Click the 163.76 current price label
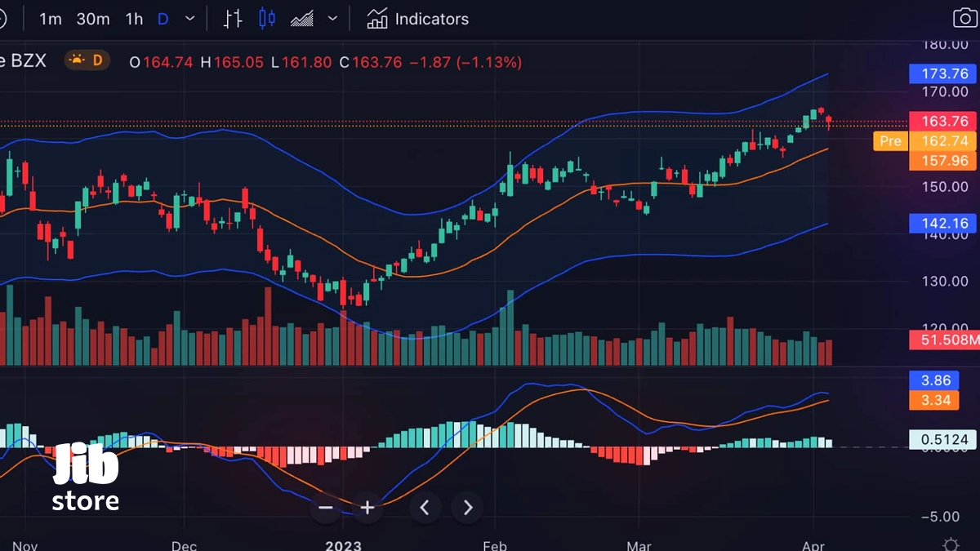The image size is (980, 551). 944,121
